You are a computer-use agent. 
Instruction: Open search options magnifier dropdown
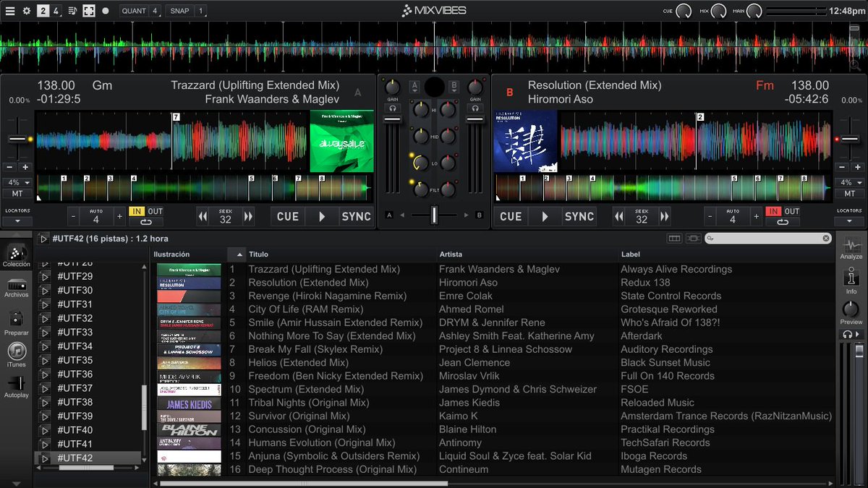tap(712, 239)
